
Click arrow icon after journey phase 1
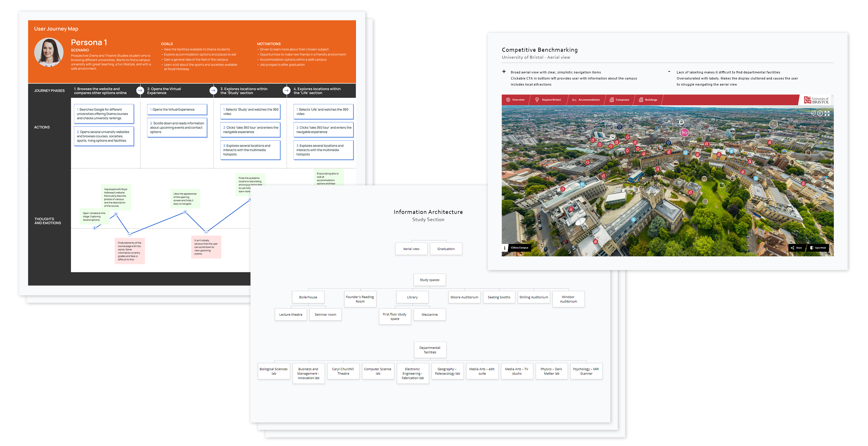pyautogui.click(x=140, y=90)
